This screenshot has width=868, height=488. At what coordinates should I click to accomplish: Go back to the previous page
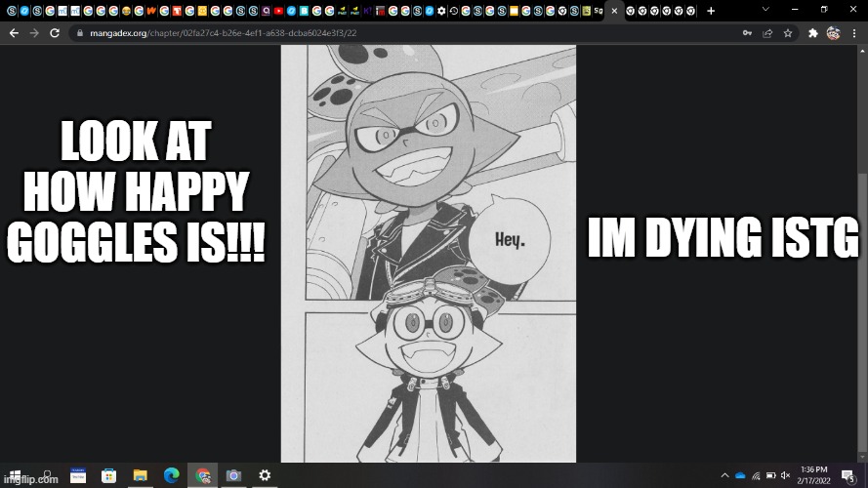pyautogui.click(x=14, y=33)
